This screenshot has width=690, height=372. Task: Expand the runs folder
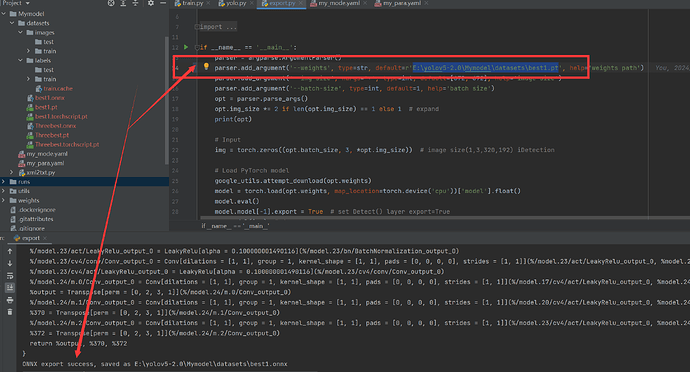(x=4, y=181)
